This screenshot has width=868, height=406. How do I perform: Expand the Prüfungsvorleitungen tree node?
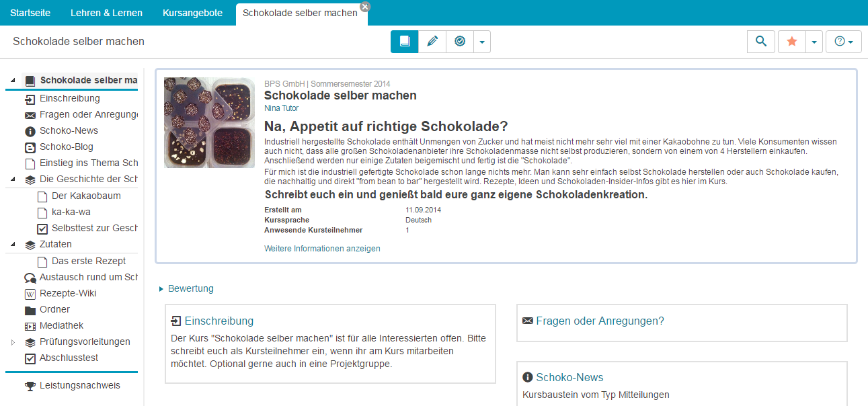coord(13,342)
